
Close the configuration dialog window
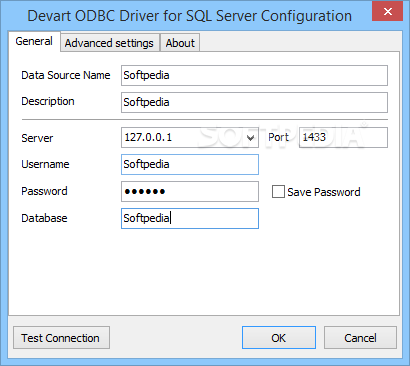click(388, 12)
